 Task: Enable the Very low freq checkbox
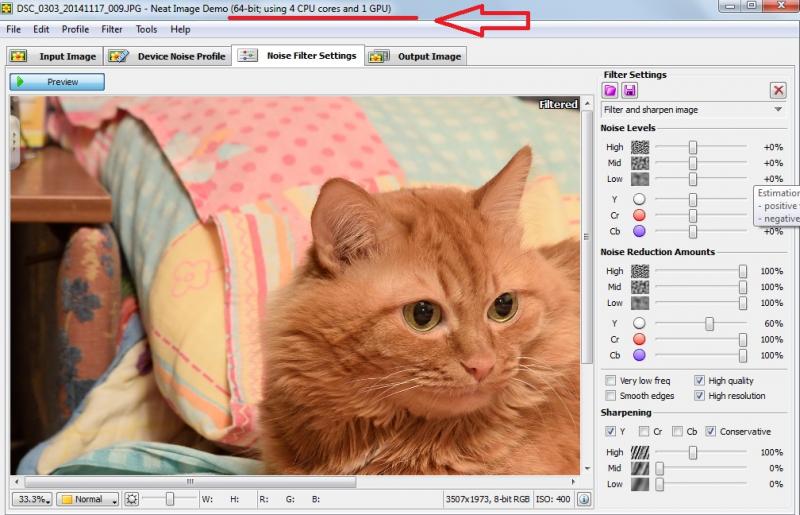click(x=610, y=380)
